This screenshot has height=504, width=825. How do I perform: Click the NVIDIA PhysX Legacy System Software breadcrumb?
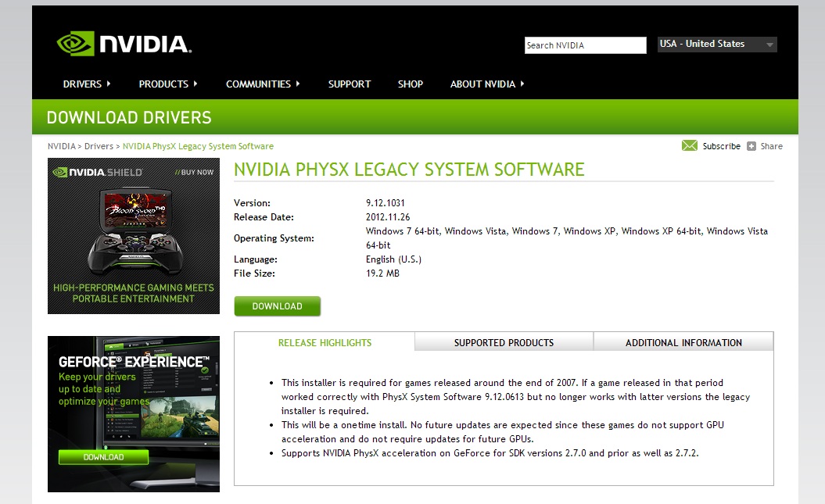(x=199, y=146)
